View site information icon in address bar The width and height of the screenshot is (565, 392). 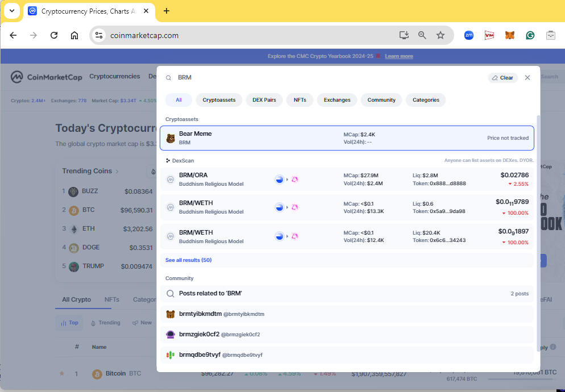(99, 35)
